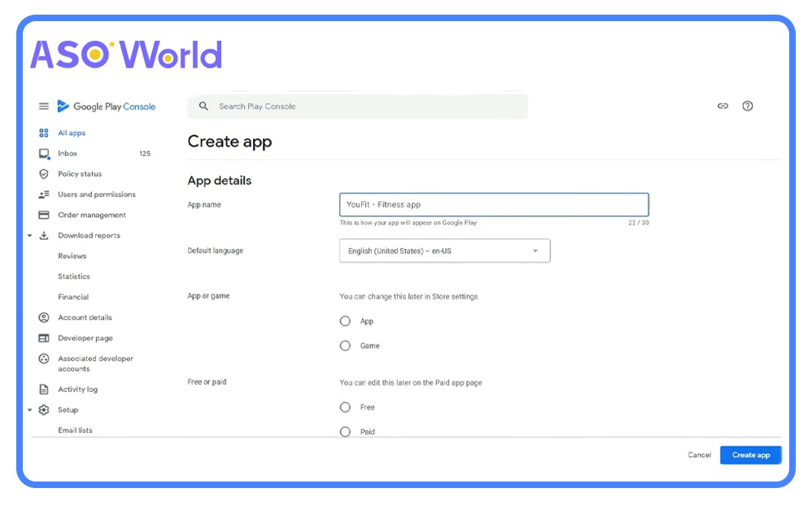
Task: Click the 'This is how your app will appear' hint
Action: (x=408, y=223)
